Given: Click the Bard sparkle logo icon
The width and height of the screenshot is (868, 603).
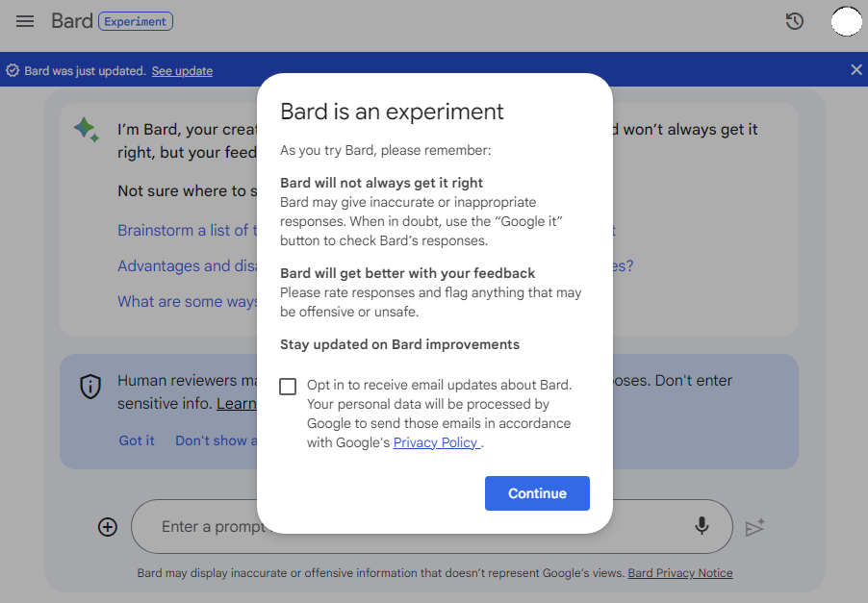Looking at the screenshot, I should click(x=87, y=130).
